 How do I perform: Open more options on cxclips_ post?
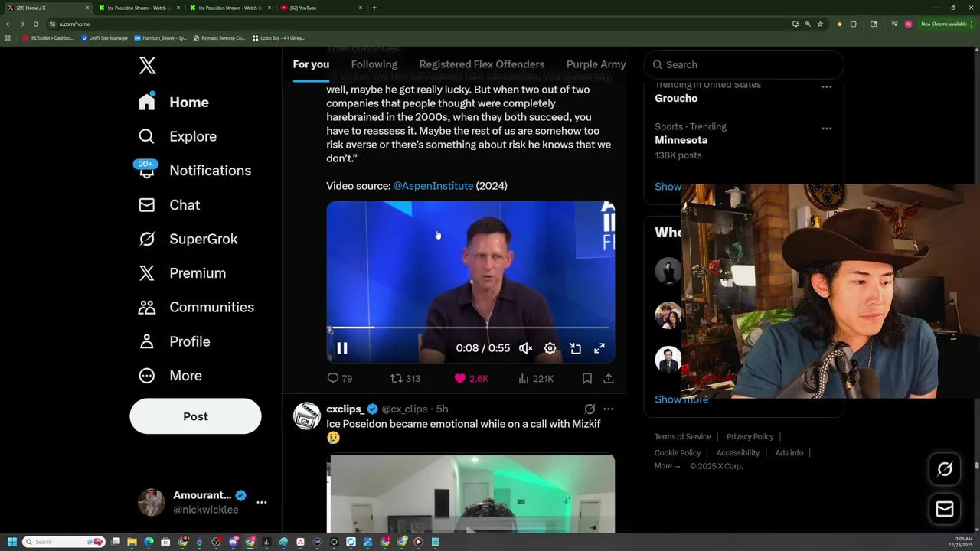(x=609, y=409)
